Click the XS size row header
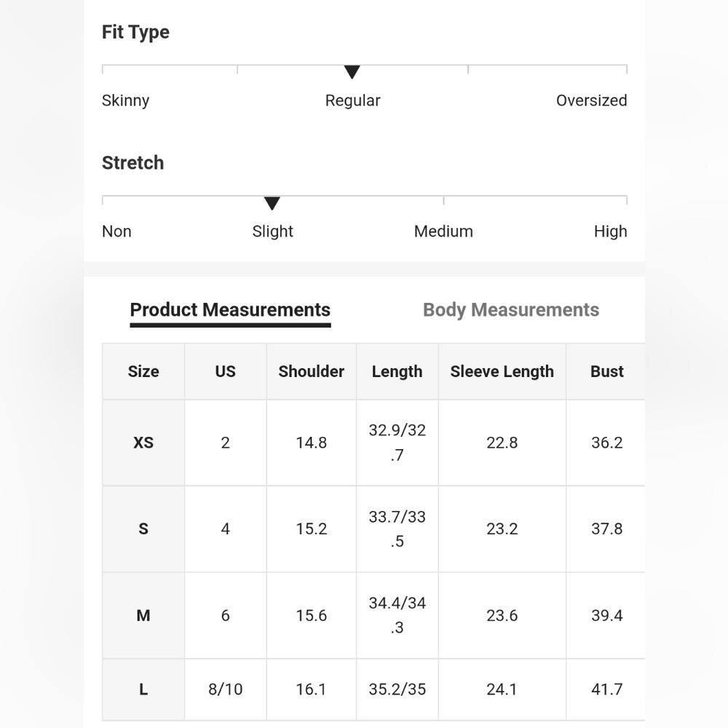Screen dimensions: 728x728 click(143, 443)
